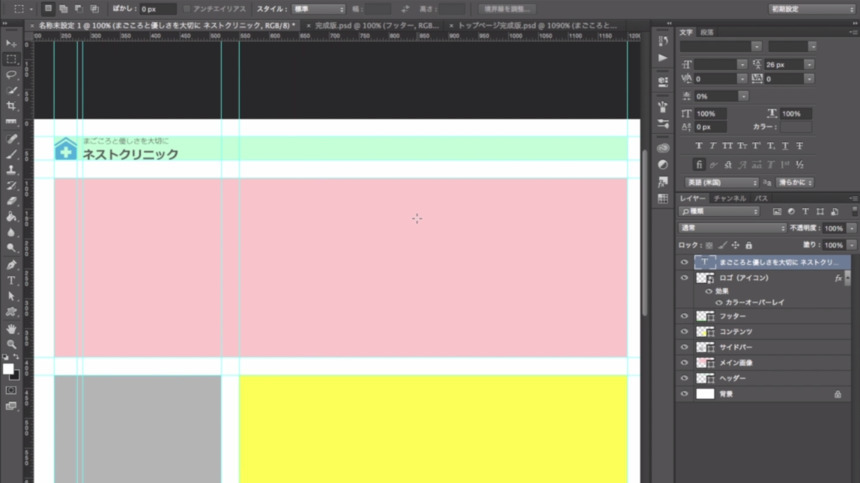Select the Type tool in the toolbox
The height and width of the screenshot is (483, 860).
point(11,281)
